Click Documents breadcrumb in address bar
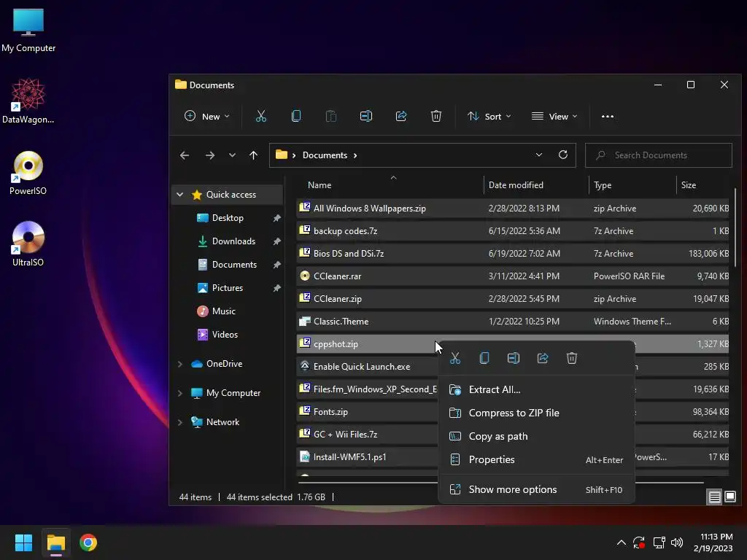747x560 pixels. click(325, 155)
